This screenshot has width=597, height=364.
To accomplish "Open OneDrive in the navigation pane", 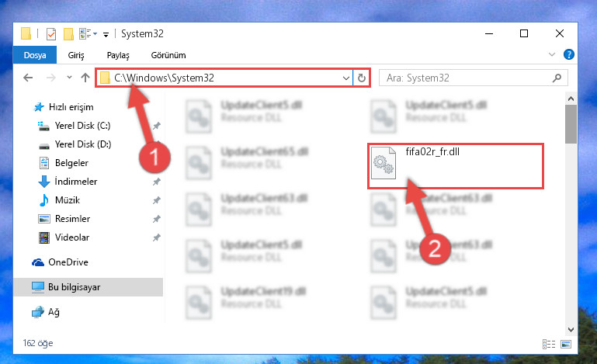I will tap(68, 262).
